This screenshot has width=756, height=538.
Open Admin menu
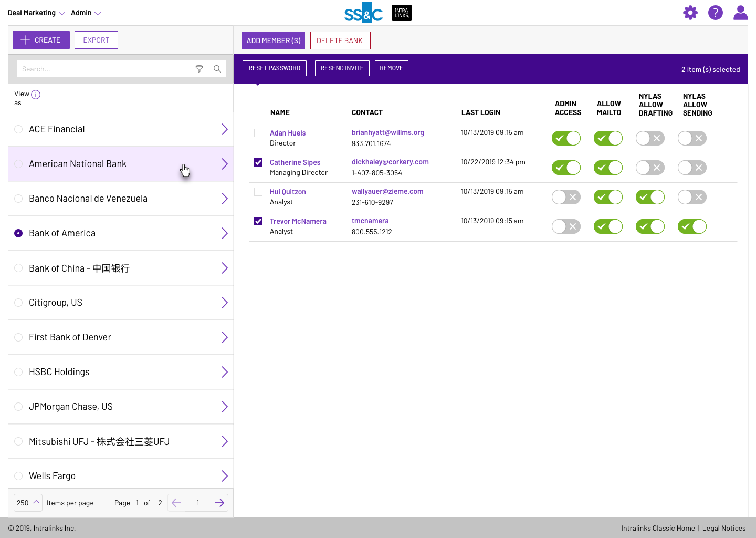click(86, 13)
